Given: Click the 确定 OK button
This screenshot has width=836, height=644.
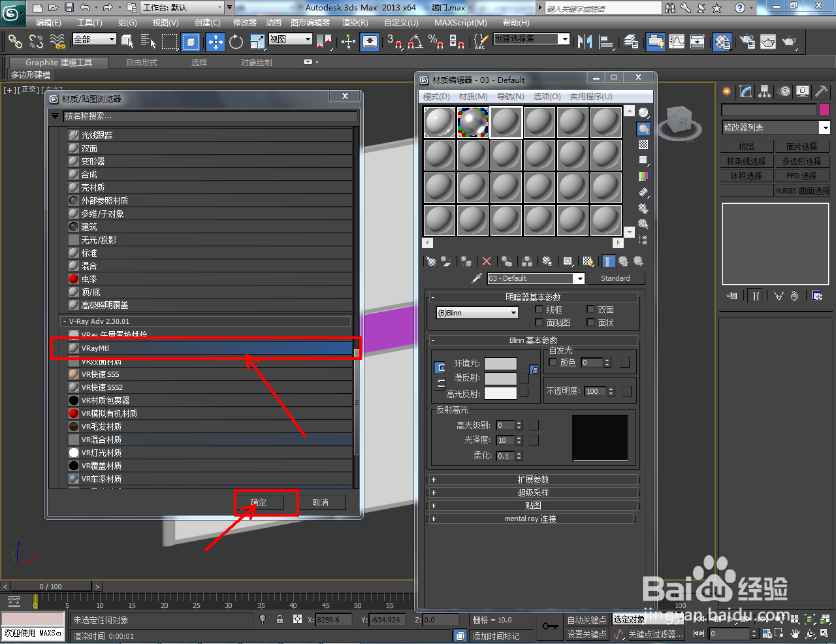Looking at the screenshot, I should (x=259, y=502).
